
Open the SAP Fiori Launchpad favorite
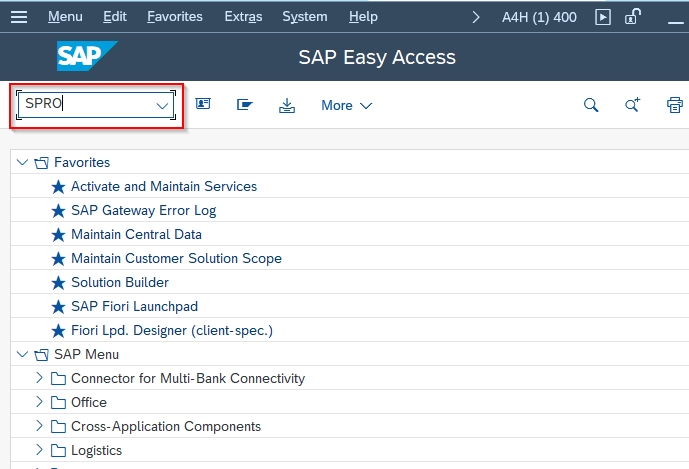click(134, 306)
